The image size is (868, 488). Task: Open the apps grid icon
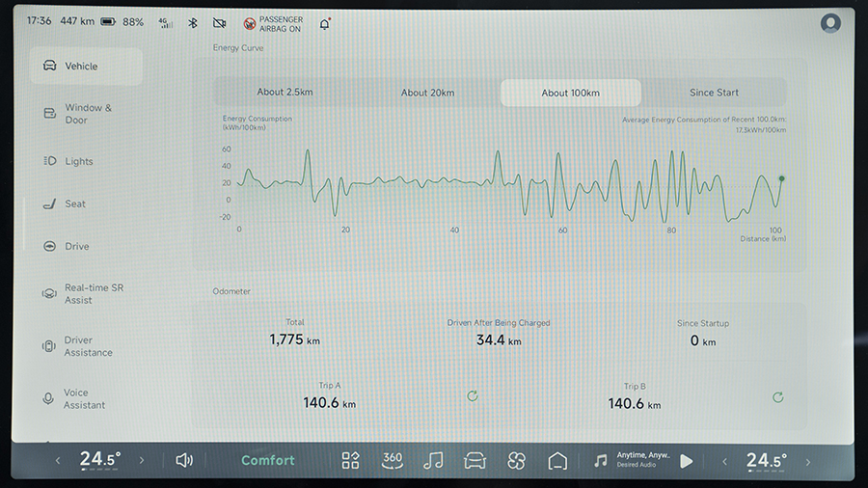click(350, 460)
